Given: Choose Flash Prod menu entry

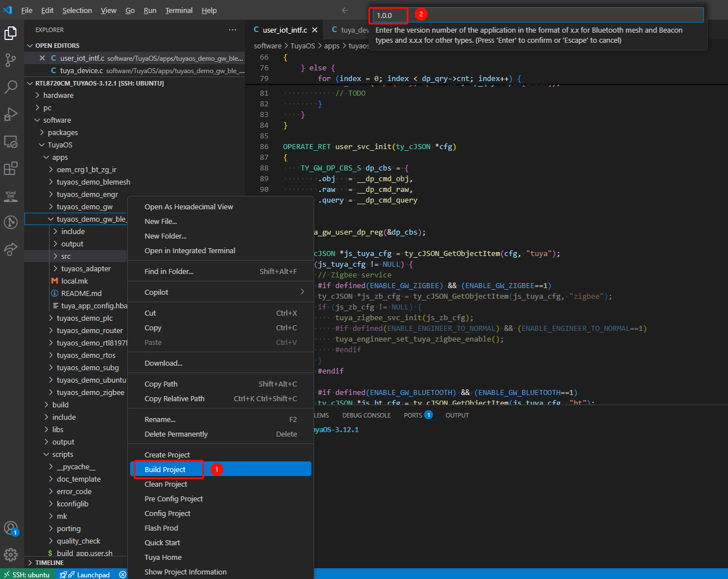Looking at the screenshot, I should [221, 528].
